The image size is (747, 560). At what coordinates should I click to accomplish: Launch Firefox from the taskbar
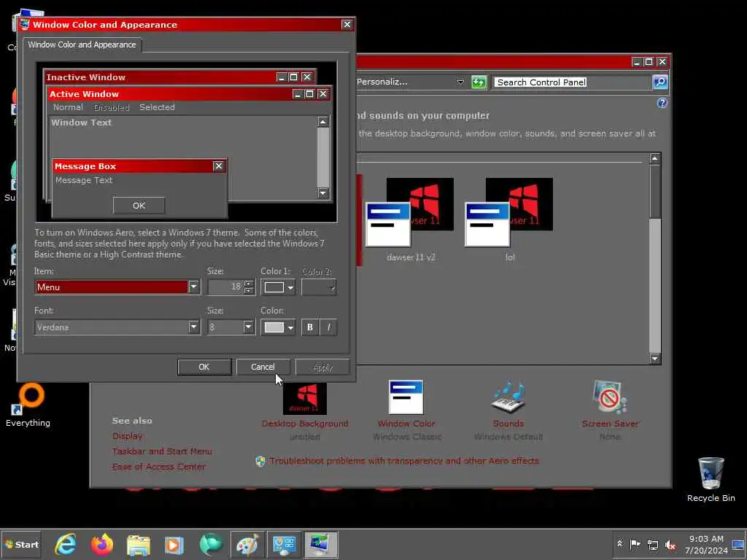pos(102,544)
